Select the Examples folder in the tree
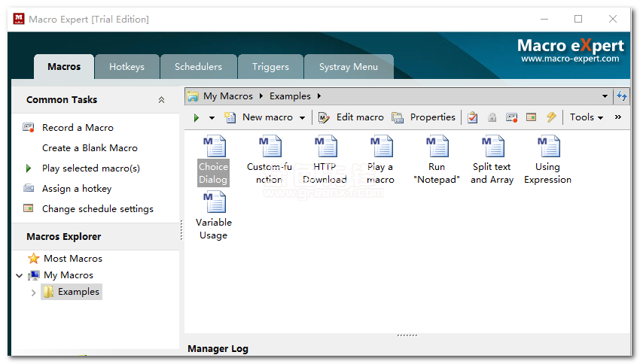Image resolution: width=640 pixels, height=364 pixels. [78, 292]
